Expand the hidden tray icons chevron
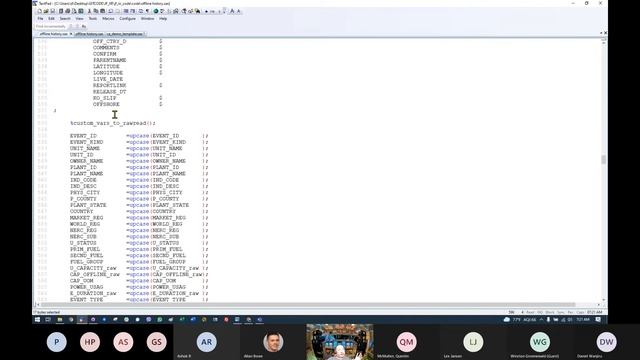Screen dimensions: 640x360 coord(541,320)
